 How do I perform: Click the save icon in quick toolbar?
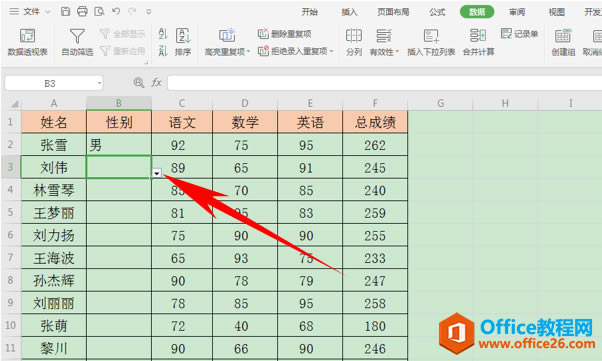pos(65,12)
